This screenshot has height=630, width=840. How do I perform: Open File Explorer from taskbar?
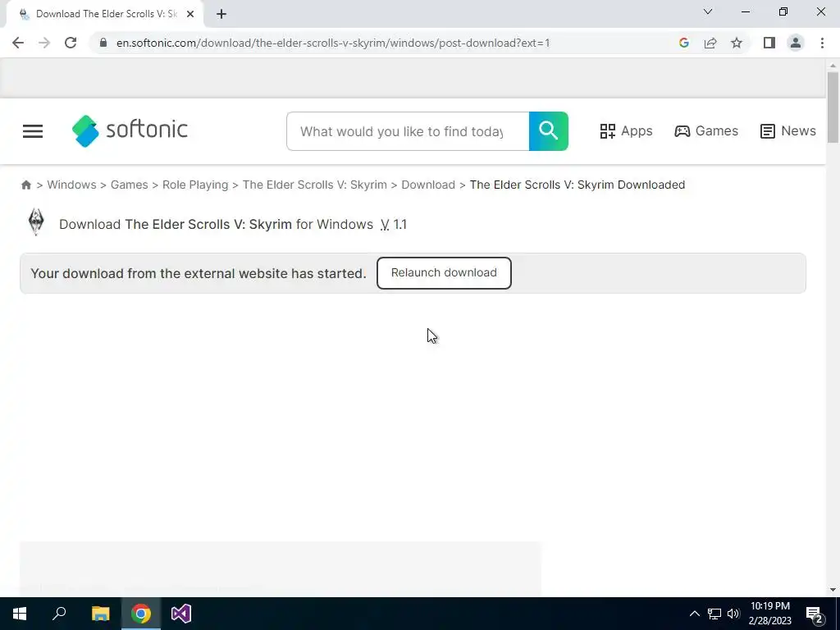point(100,614)
